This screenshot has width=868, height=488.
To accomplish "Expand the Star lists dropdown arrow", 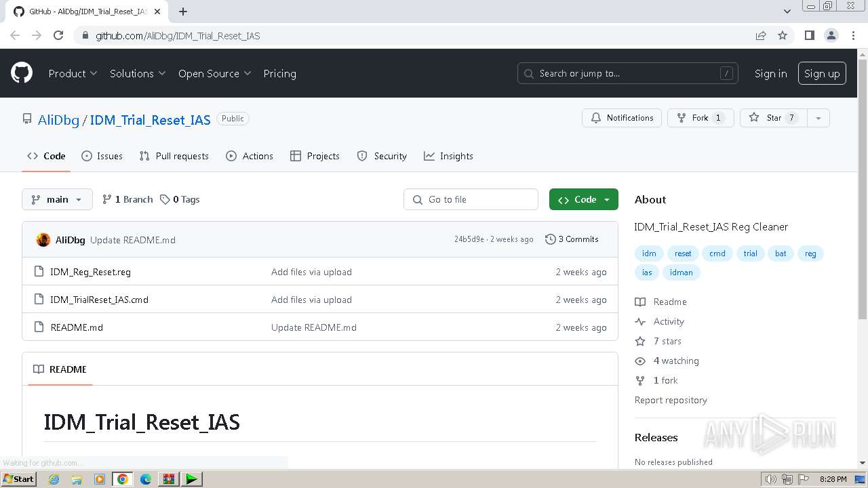I will tap(818, 118).
